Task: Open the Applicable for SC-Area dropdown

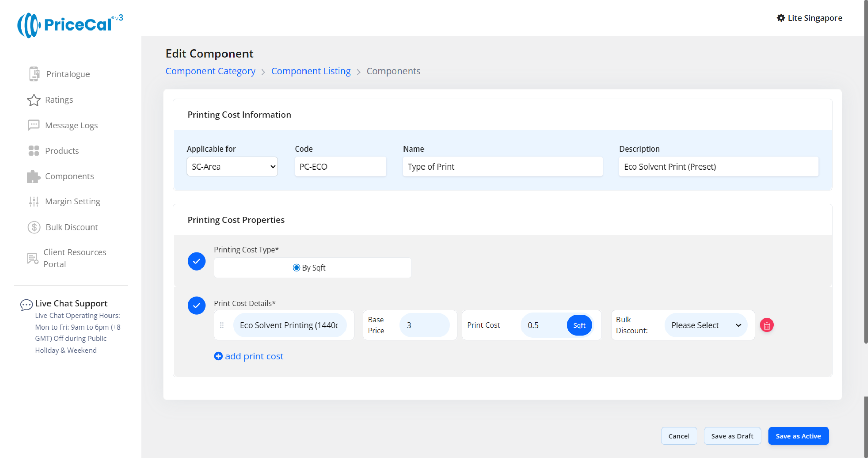Action: tap(232, 166)
